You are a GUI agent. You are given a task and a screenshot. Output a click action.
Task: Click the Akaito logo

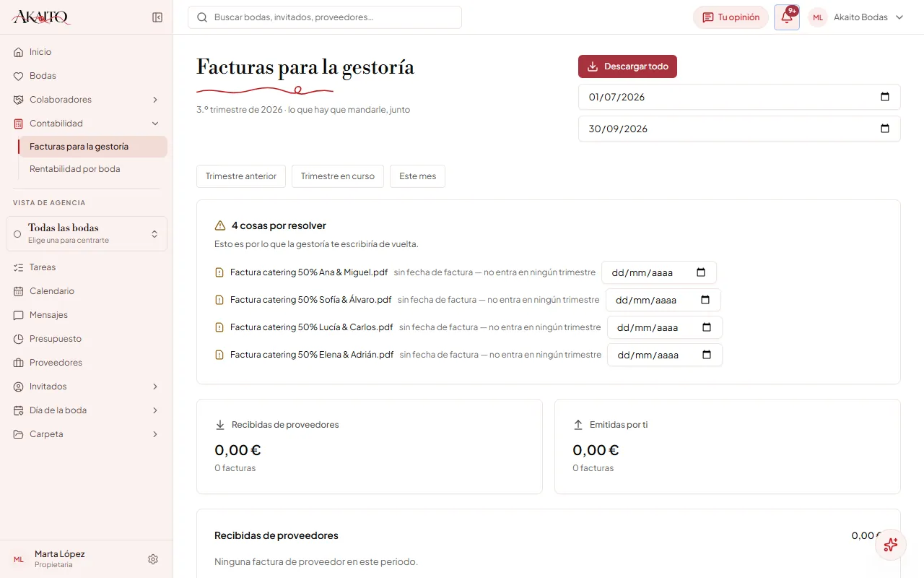41,17
